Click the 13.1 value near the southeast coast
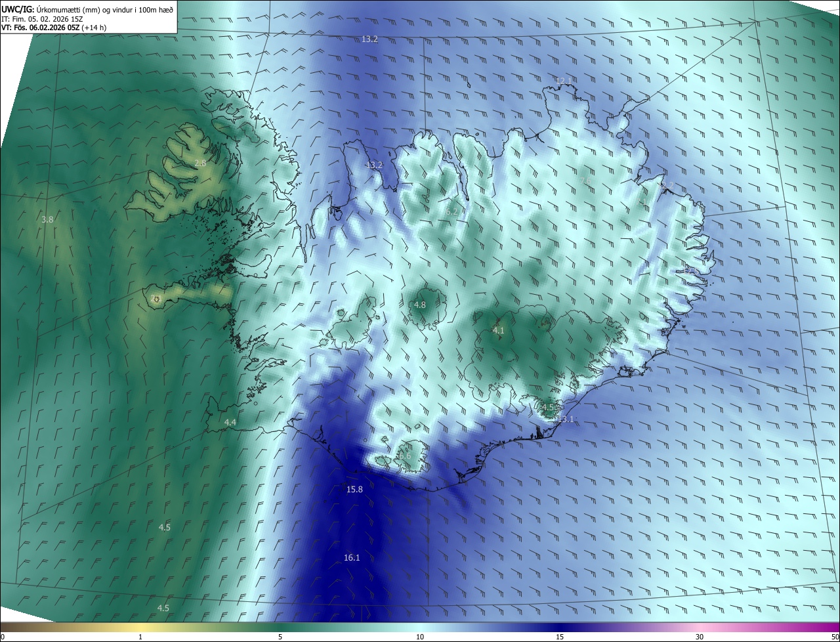 565,419
